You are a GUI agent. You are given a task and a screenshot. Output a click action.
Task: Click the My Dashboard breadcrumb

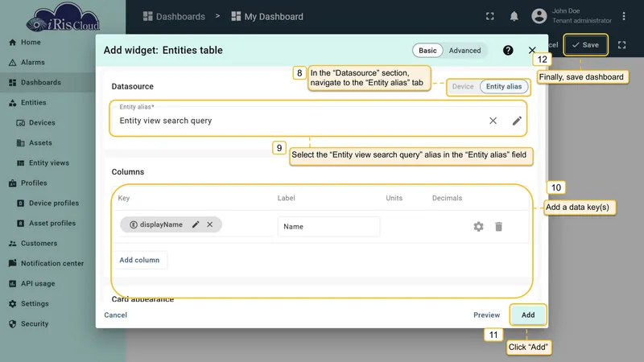point(267,16)
